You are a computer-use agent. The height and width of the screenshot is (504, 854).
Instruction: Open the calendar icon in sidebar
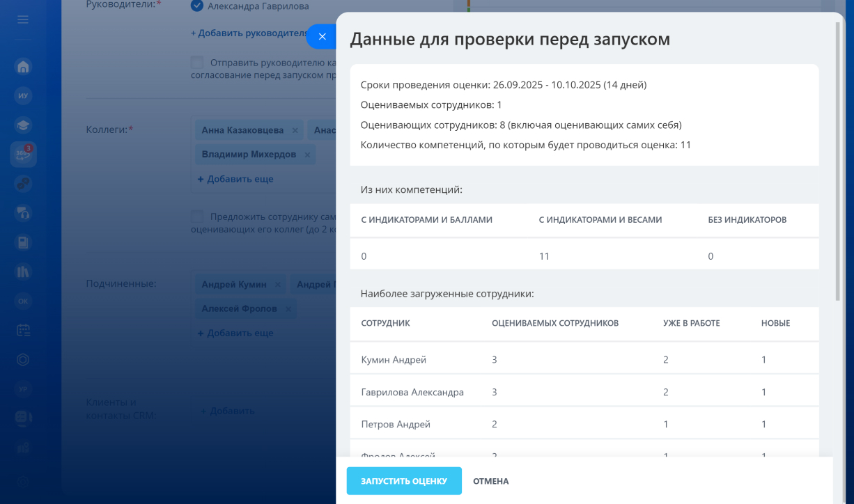pos(23,331)
